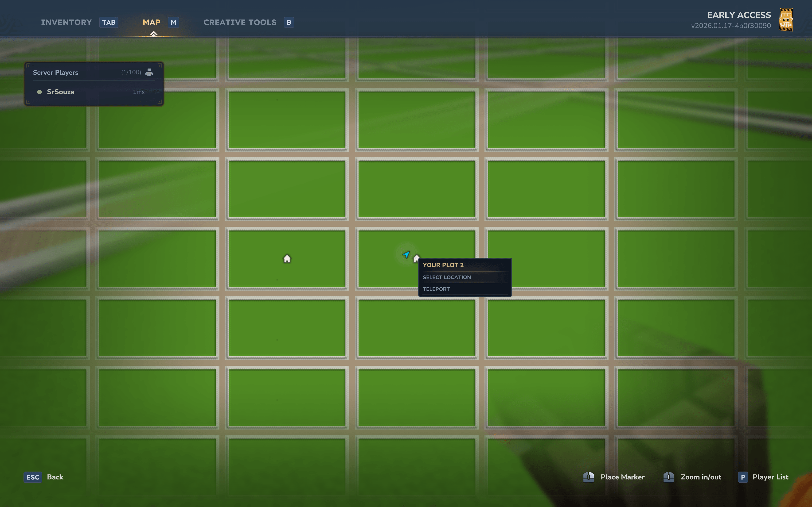
Task: Switch to the Inventory tab
Action: (66, 23)
